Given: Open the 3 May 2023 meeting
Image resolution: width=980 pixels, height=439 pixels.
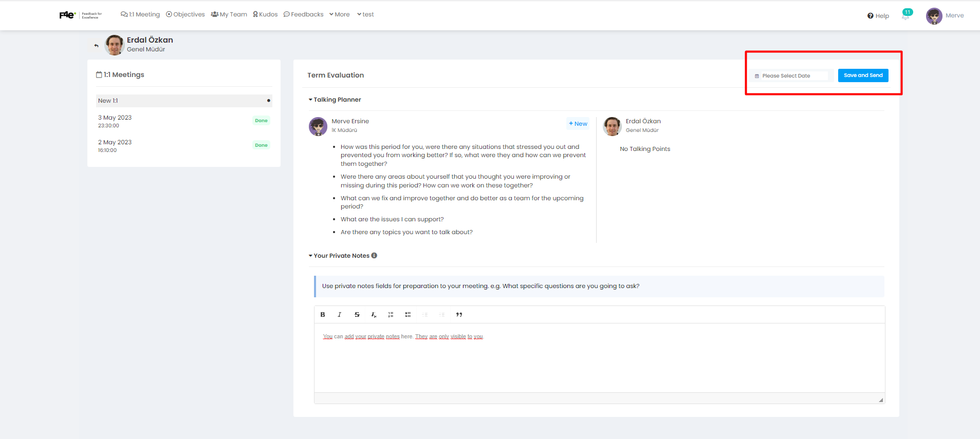Looking at the screenshot, I should tap(184, 121).
